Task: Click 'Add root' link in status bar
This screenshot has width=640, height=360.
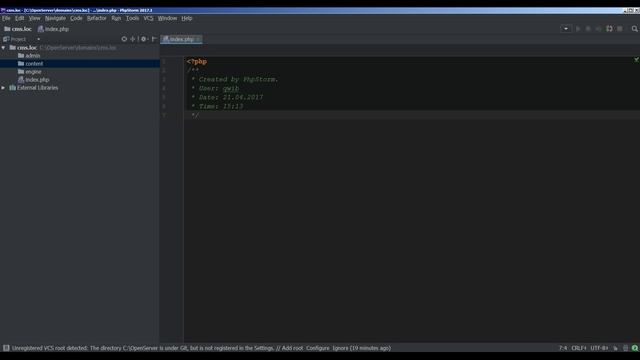Action: (x=292, y=348)
